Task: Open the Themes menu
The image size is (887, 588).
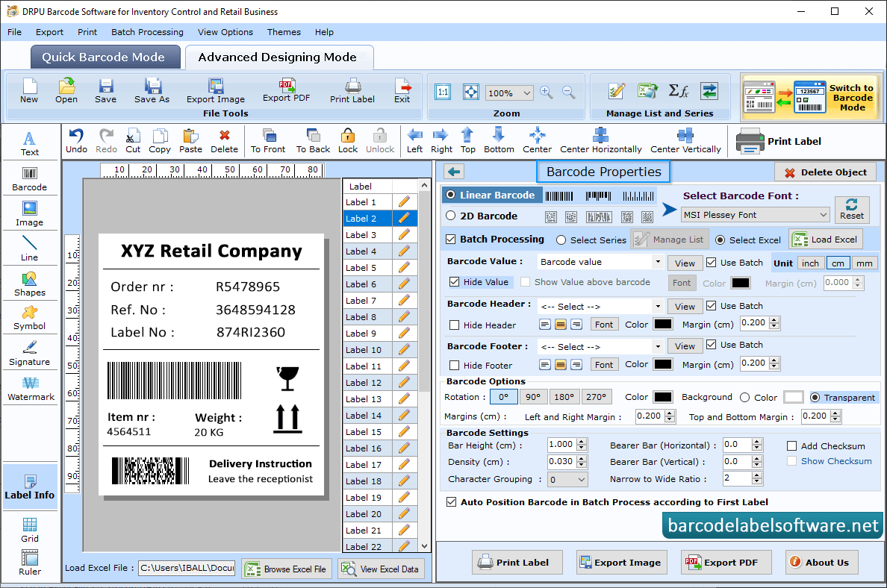Action: pyautogui.click(x=284, y=32)
